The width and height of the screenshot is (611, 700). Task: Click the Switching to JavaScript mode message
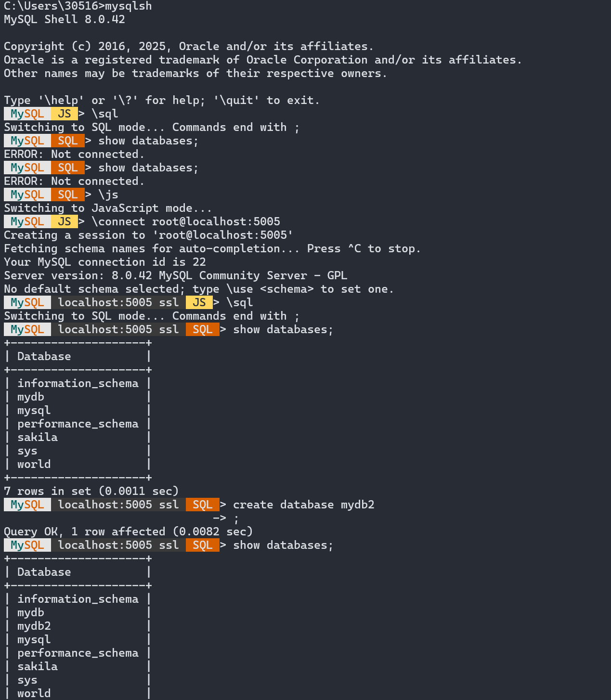point(108,208)
